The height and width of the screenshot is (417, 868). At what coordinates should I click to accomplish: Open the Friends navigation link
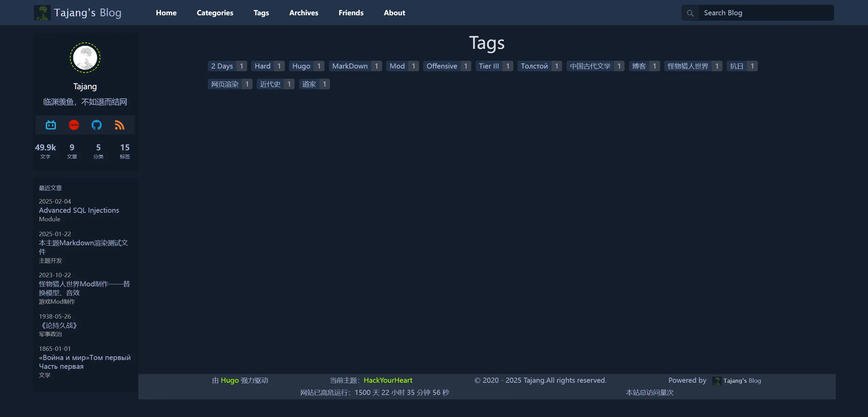pos(351,13)
